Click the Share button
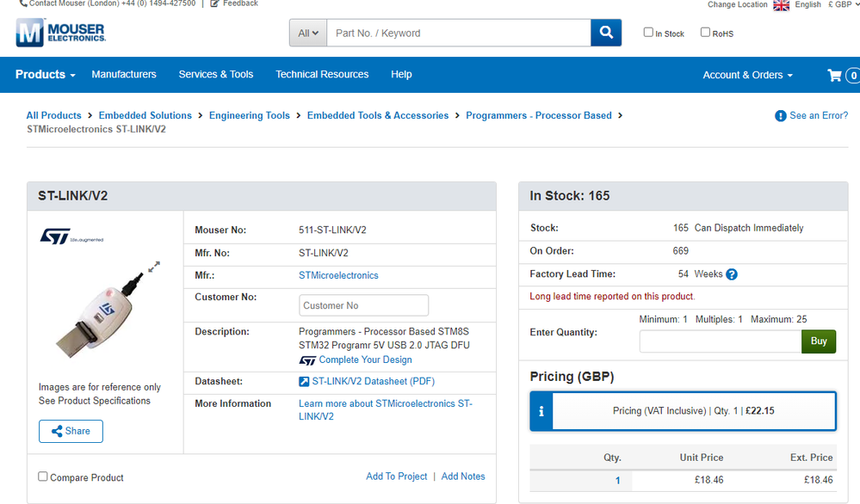Screen dimensions: 860x504 tap(71, 431)
